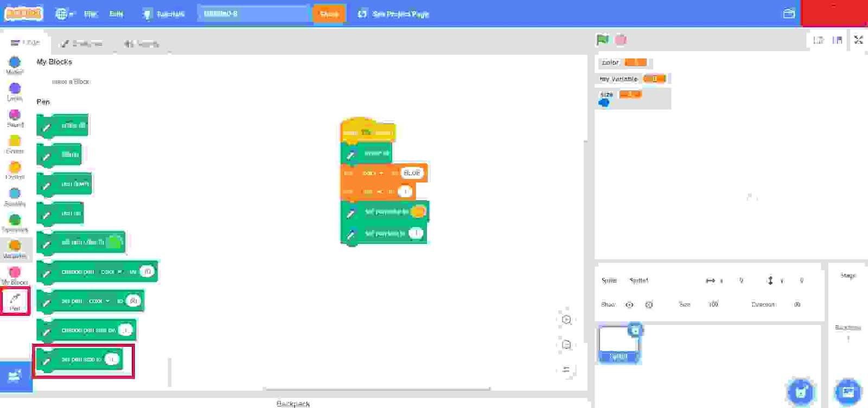The height and width of the screenshot is (408, 868).
Task: Open the color swatch in set pen color palette block
Action: [x=114, y=243]
